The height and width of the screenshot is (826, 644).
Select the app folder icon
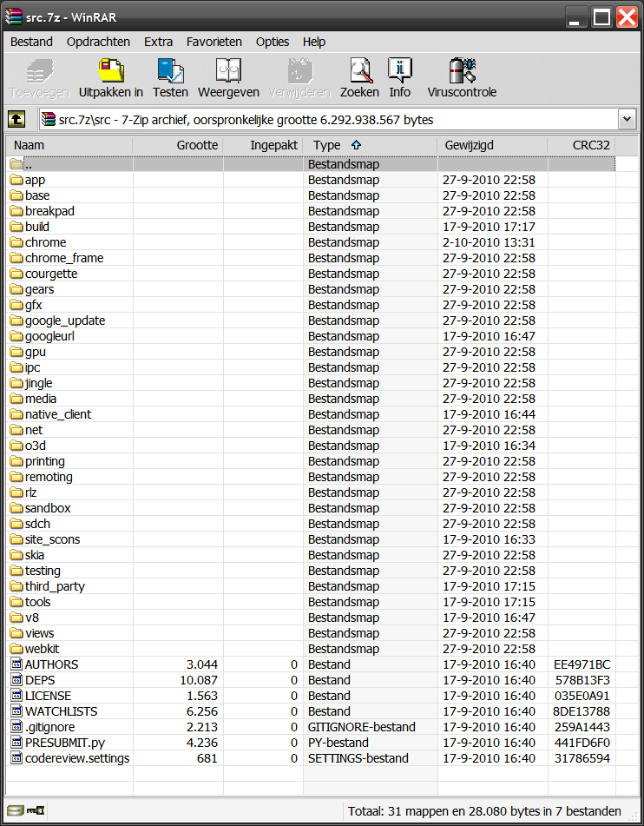pyautogui.click(x=16, y=180)
